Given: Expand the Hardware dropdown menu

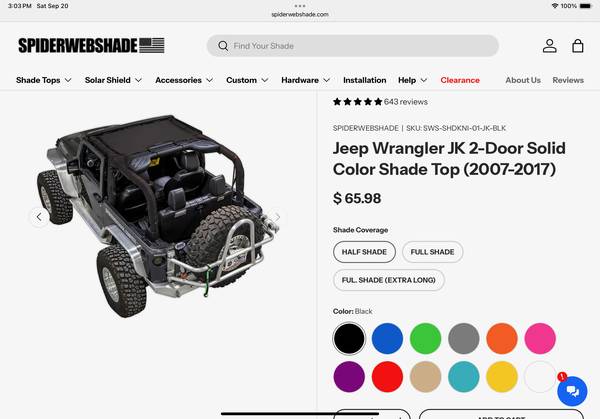Looking at the screenshot, I should [305, 80].
